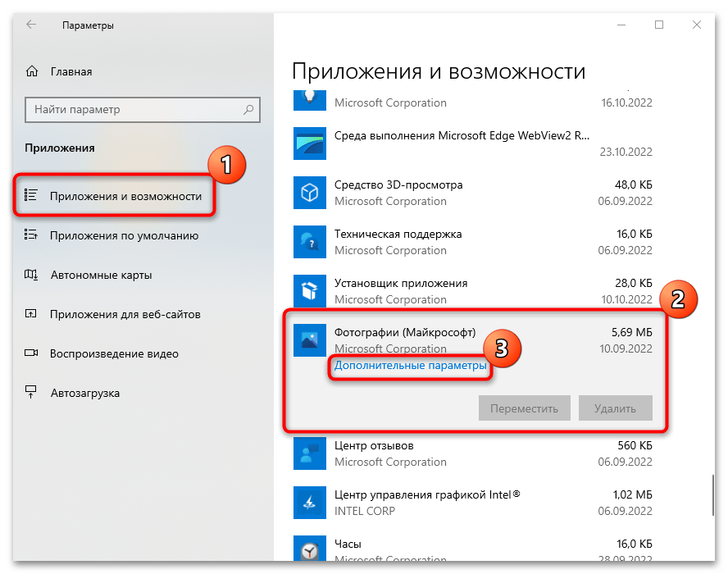The image size is (728, 574).
Task: Open Приложения по умолчанию section
Action: (x=124, y=236)
